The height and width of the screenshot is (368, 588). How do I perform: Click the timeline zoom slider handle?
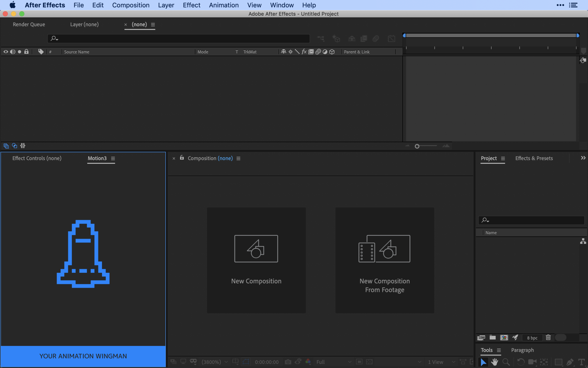[417, 146]
